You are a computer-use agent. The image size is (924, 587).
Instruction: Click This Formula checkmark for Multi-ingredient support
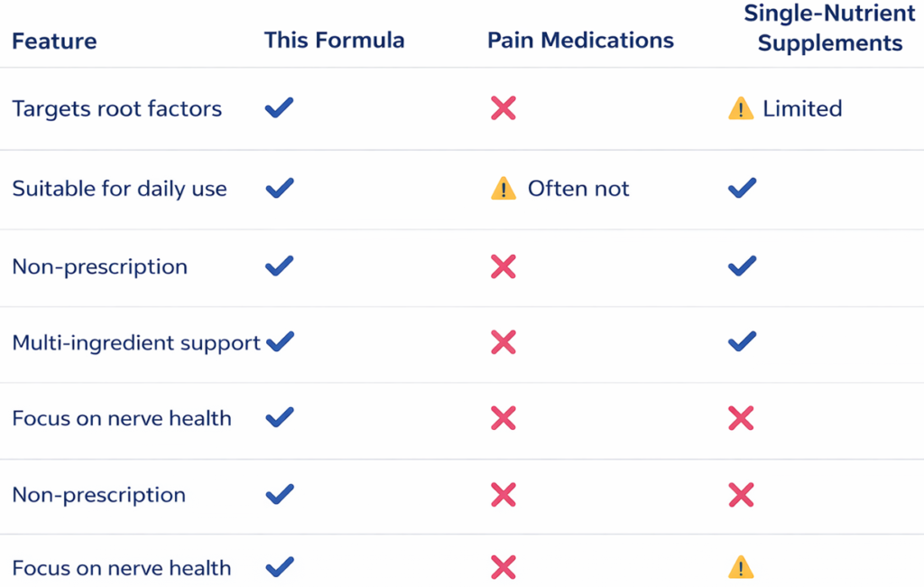281,341
